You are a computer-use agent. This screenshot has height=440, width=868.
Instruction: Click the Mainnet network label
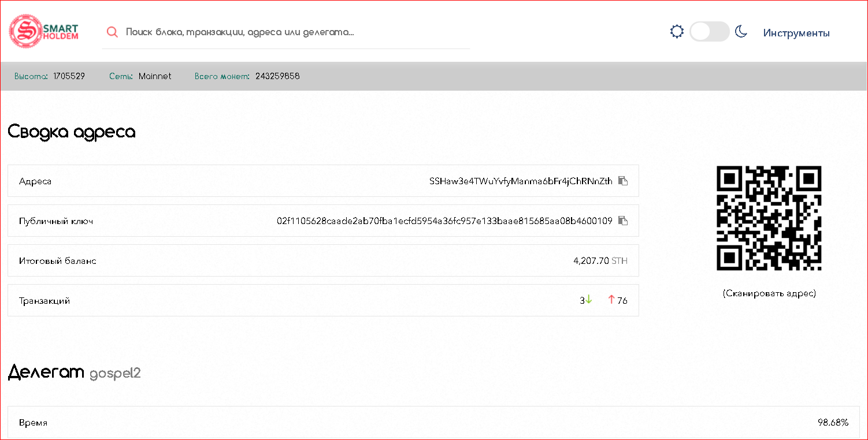pyautogui.click(x=155, y=76)
